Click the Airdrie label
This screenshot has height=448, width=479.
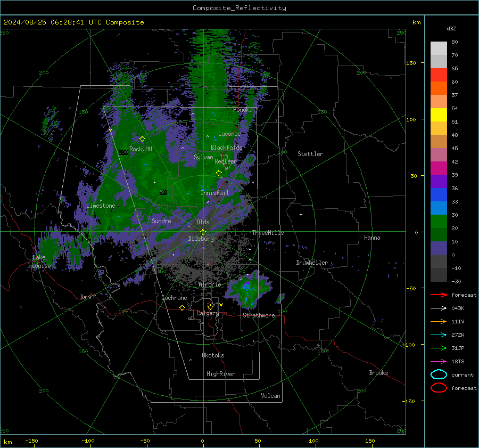pyautogui.click(x=210, y=284)
